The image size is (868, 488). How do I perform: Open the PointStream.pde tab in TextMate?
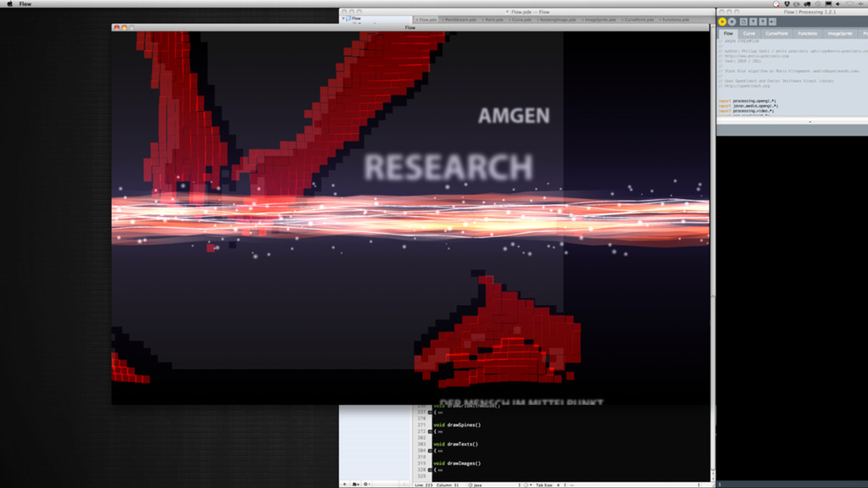(x=459, y=20)
